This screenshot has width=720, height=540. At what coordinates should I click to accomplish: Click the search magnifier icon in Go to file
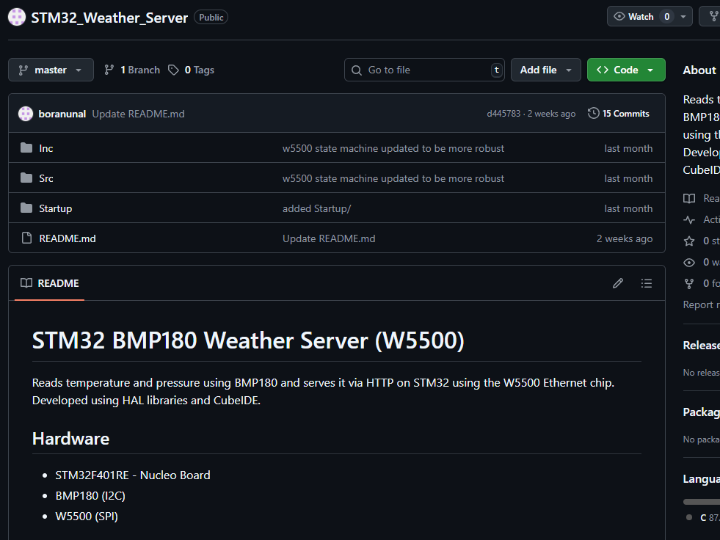click(356, 70)
